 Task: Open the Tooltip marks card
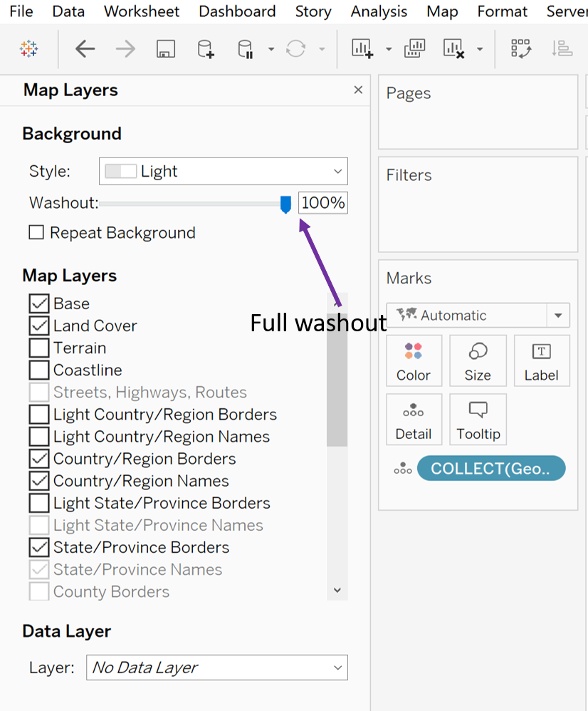tap(478, 420)
